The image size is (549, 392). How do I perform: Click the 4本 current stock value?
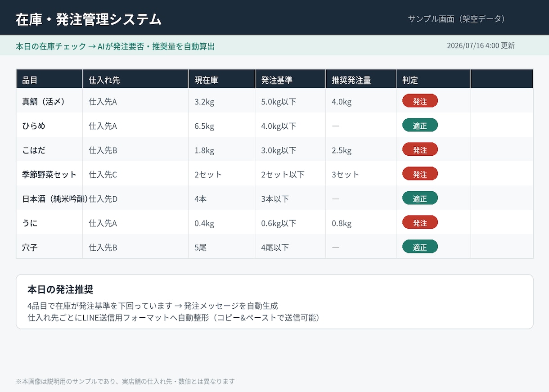click(201, 199)
